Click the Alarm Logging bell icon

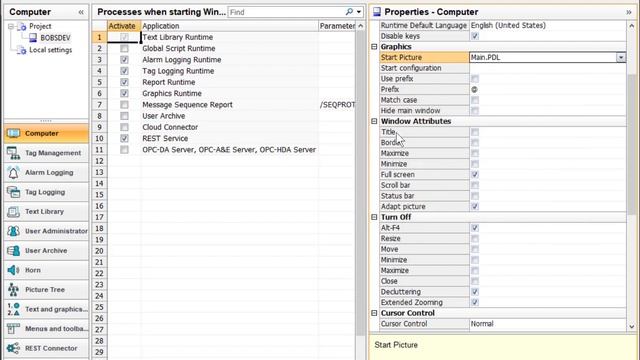[x=13, y=173]
